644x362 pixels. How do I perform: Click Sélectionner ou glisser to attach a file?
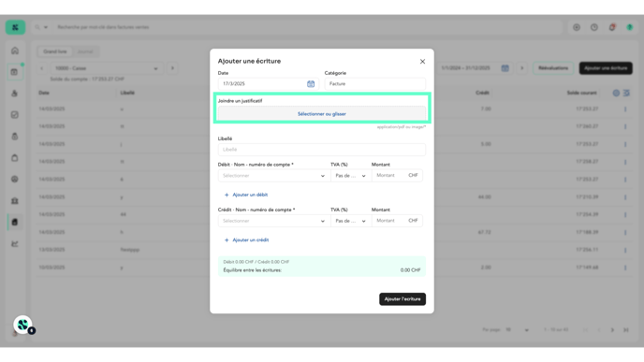tap(322, 114)
